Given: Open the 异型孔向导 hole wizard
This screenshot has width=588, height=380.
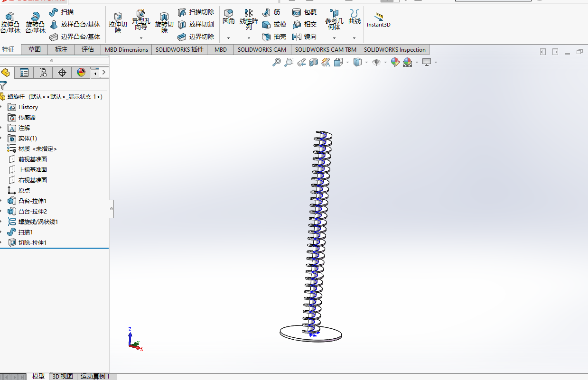Looking at the screenshot, I should pos(141,20).
